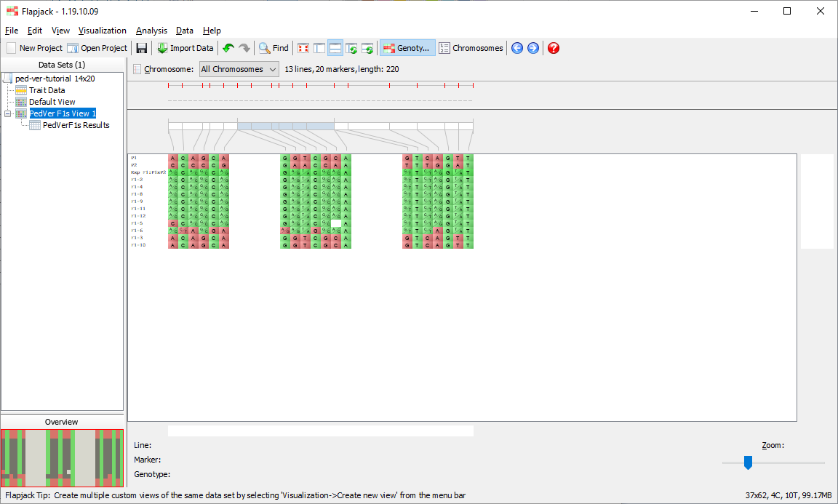Go back with the blue left arrow
This screenshot has height=504, width=838.
pos(516,48)
